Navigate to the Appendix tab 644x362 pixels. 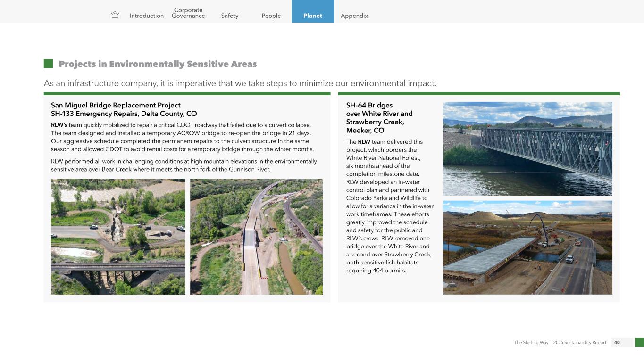(x=354, y=16)
